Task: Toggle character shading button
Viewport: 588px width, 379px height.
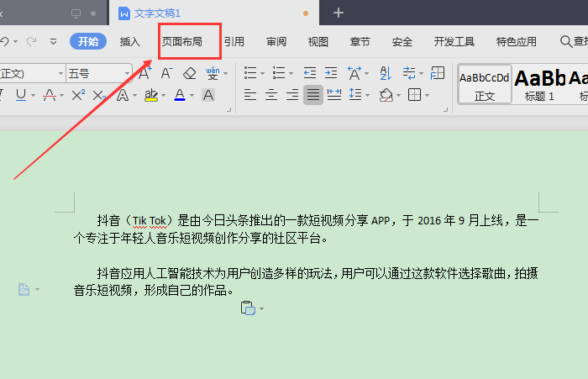Action: (208, 95)
